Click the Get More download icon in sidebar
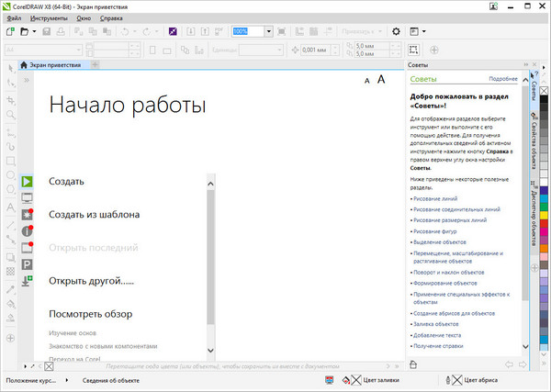Viewport: 551px width, 392px height. coord(27,281)
